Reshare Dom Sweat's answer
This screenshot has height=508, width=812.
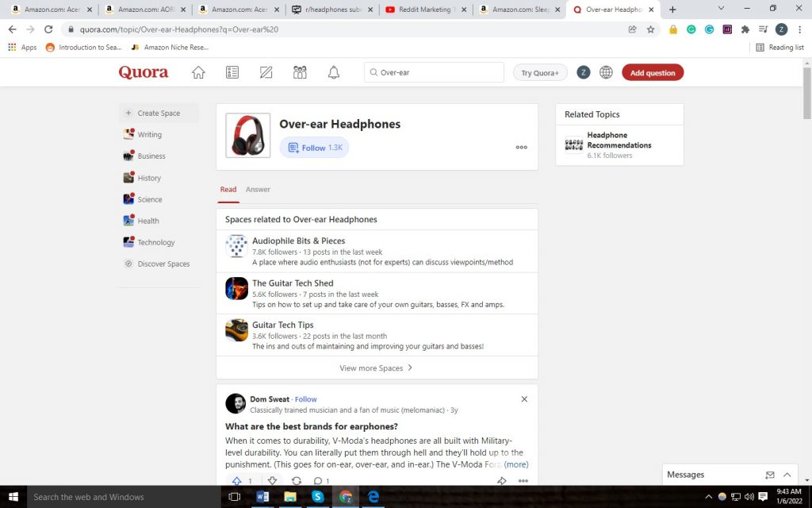[297, 480]
